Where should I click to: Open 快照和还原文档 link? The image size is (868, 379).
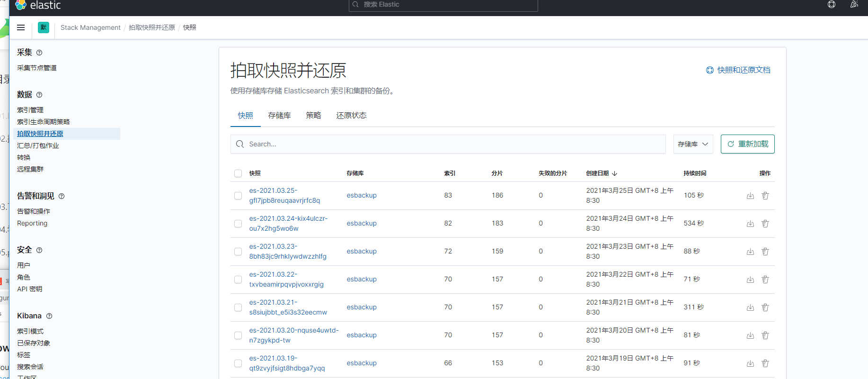tap(738, 70)
